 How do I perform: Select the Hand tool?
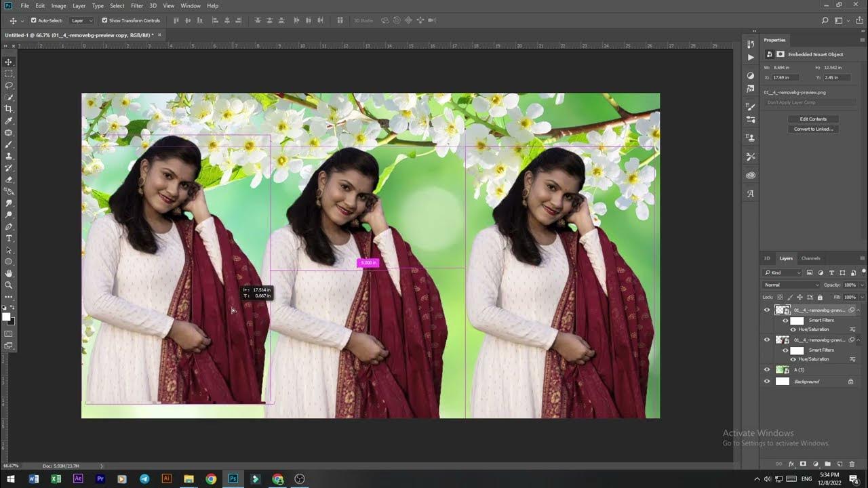[9, 273]
